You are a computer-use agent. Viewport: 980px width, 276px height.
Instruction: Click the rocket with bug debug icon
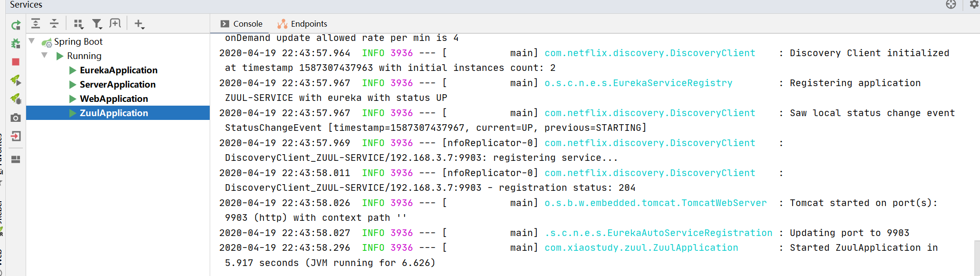click(16, 99)
